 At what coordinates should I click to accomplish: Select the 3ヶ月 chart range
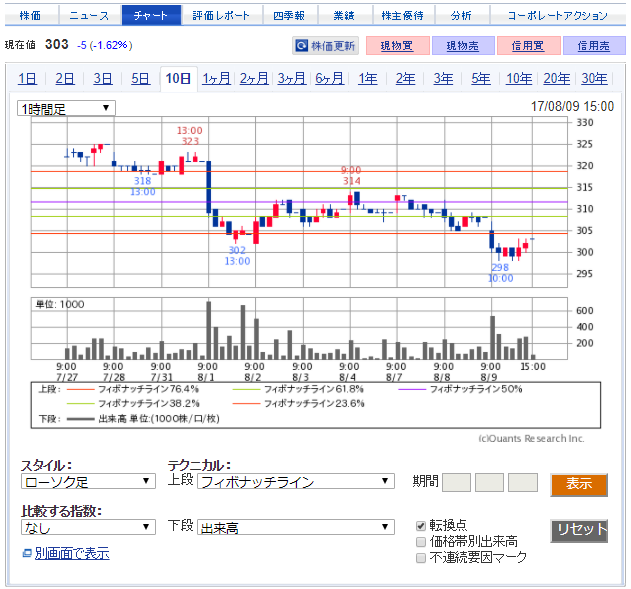[292, 78]
